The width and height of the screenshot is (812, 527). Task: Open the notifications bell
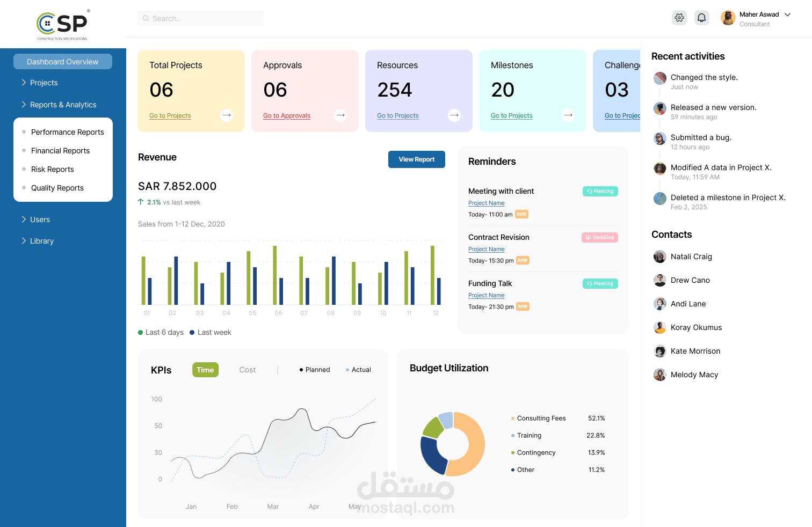(x=701, y=18)
